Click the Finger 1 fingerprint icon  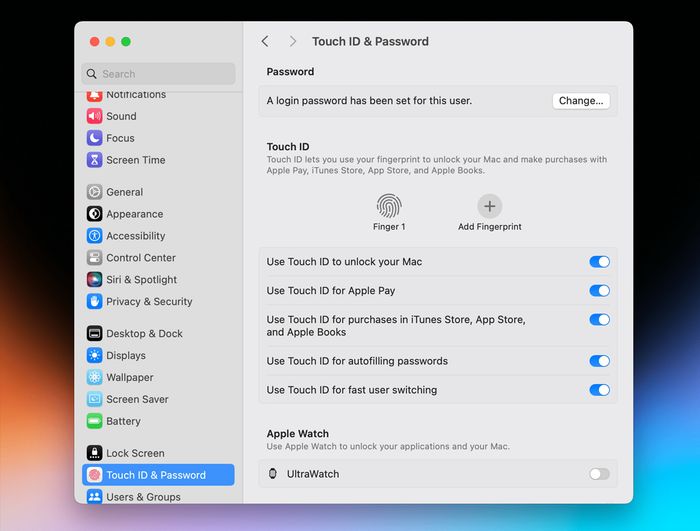pyautogui.click(x=389, y=206)
